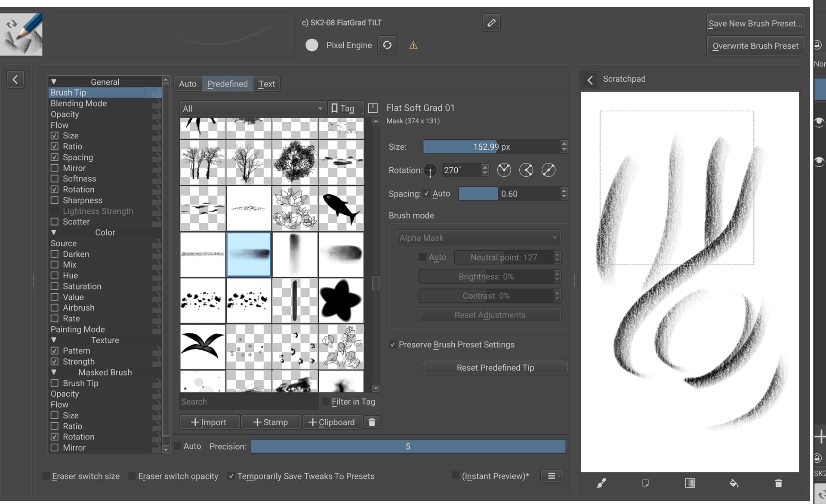Uncheck Preserve Brush Preset Settings

point(392,345)
